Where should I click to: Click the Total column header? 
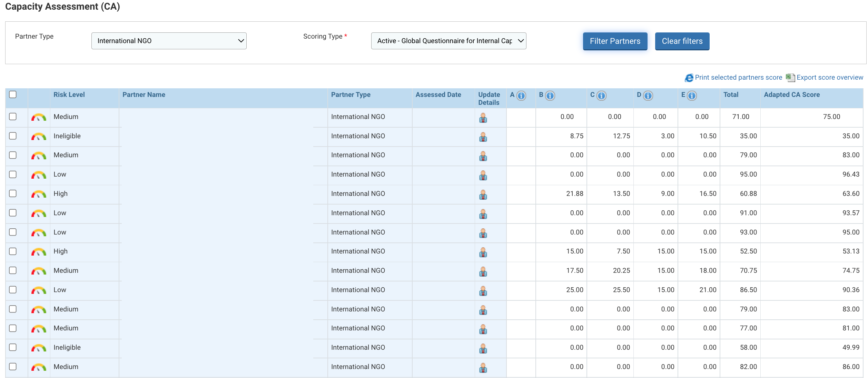[731, 94]
